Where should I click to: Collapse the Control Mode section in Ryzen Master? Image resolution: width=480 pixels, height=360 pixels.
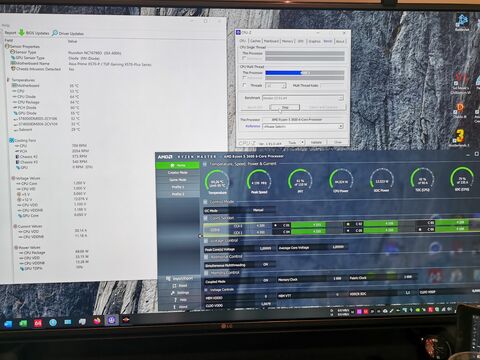(205, 202)
